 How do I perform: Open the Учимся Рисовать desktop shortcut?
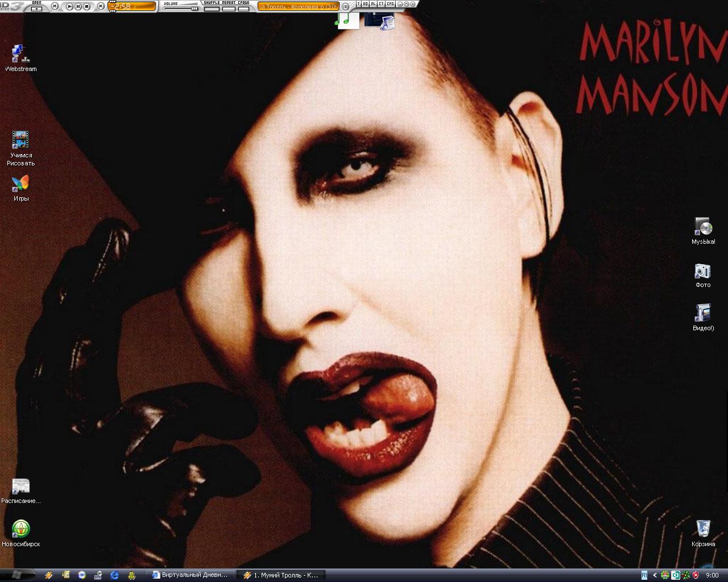pyautogui.click(x=21, y=148)
